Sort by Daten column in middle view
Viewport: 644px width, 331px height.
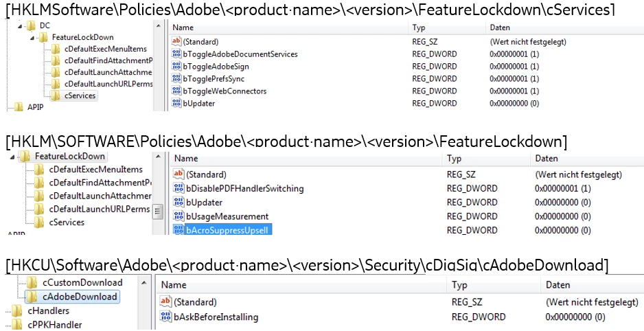point(547,159)
